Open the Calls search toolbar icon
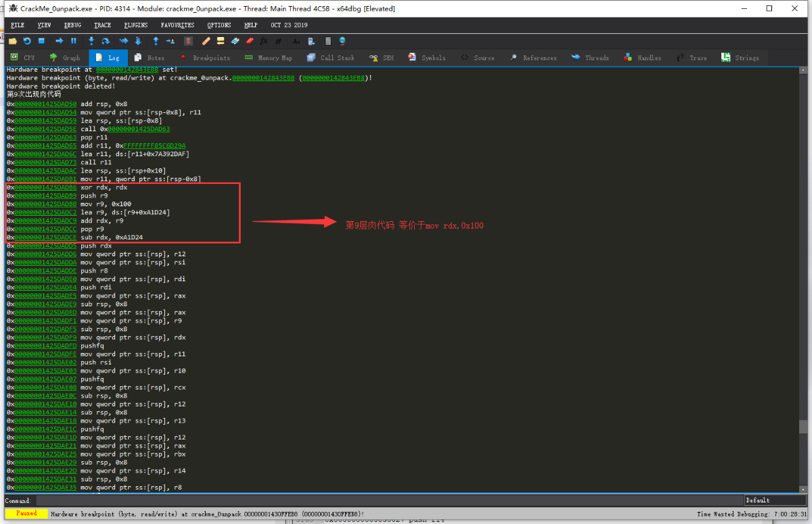The image size is (812, 524). 312,41
